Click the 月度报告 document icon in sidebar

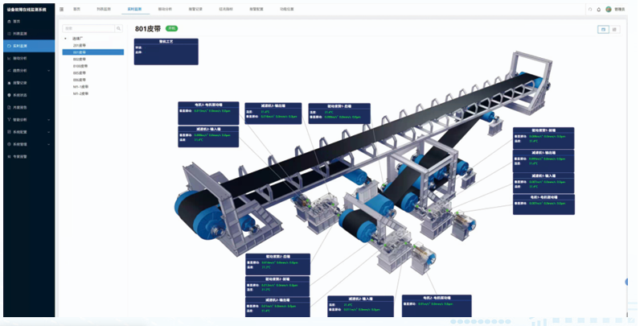(x=9, y=107)
